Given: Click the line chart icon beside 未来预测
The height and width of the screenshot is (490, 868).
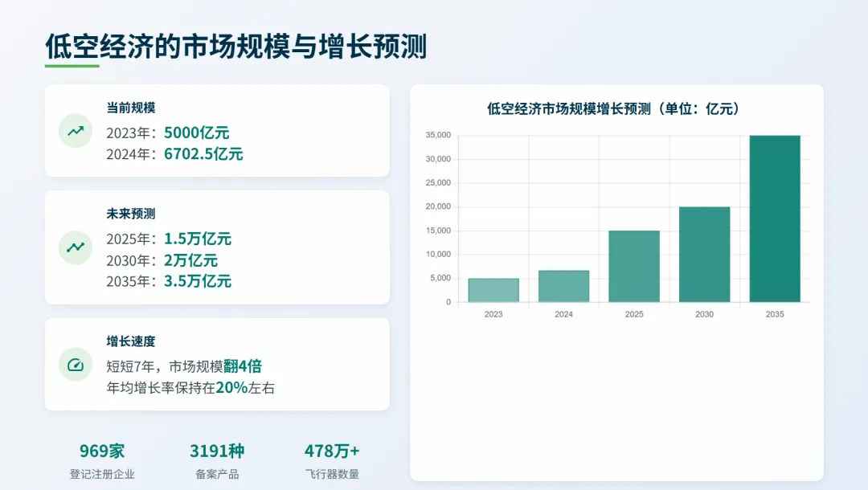Looking at the screenshot, I should (76, 247).
